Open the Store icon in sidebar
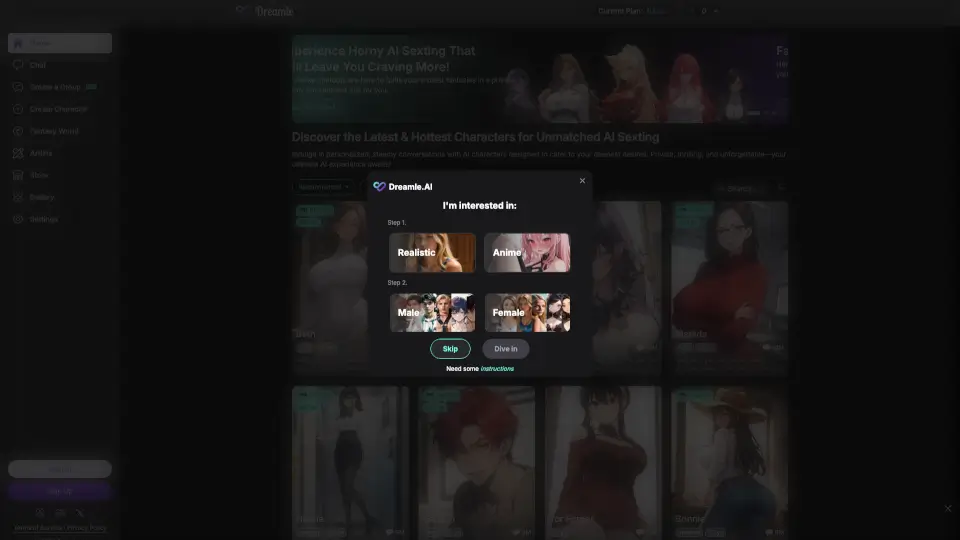The width and height of the screenshot is (960, 540). pos(19,175)
